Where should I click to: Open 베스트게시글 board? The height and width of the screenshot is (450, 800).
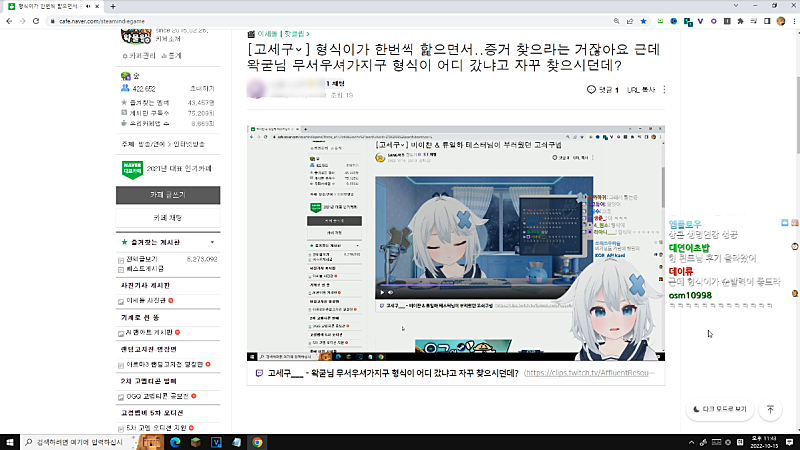click(x=144, y=268)
